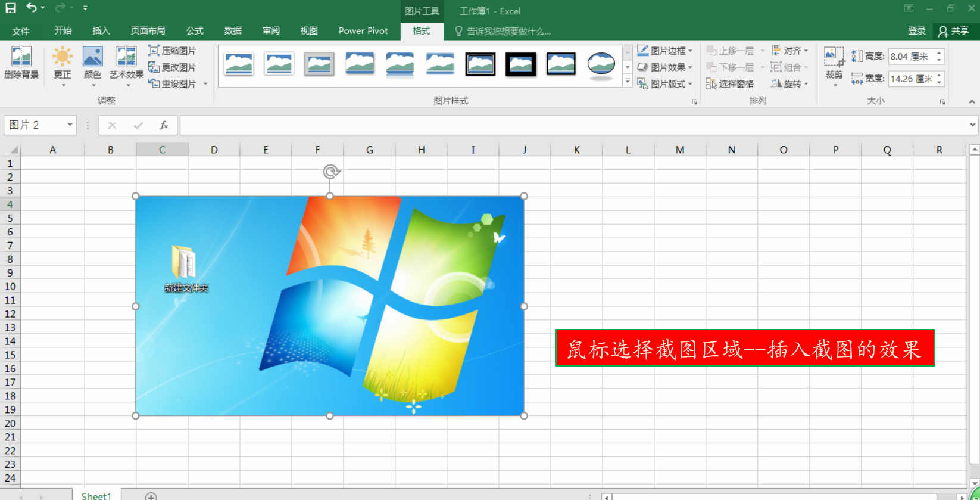Switch to the Formulas (公式) tab
This screenshot has height=500, width=980.
(195, 31)
